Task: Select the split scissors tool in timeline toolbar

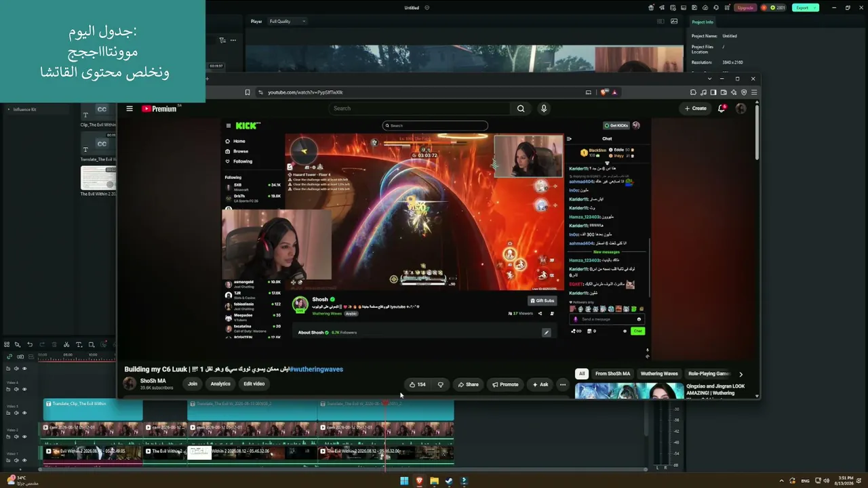Action: pos(66,344)
